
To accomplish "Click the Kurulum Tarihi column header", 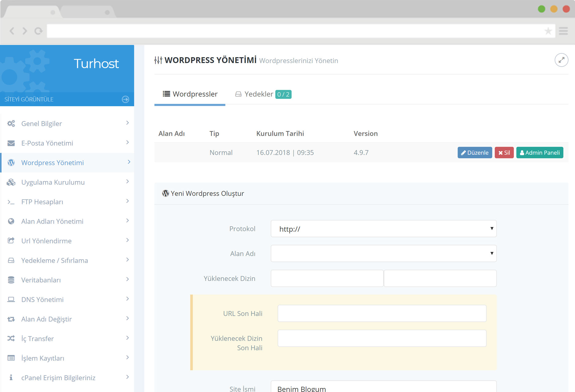I will pos(280,134).
